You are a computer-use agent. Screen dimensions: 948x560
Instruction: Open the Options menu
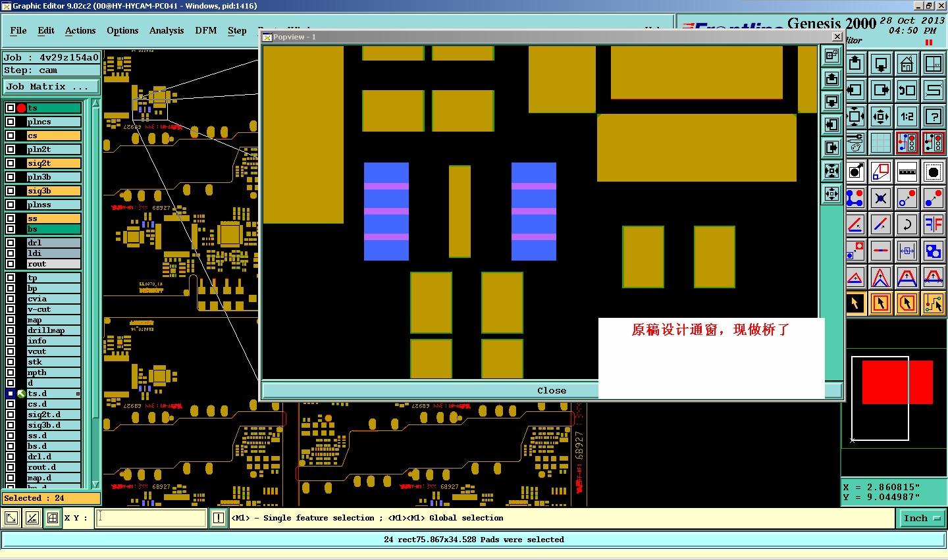(122, 30)
